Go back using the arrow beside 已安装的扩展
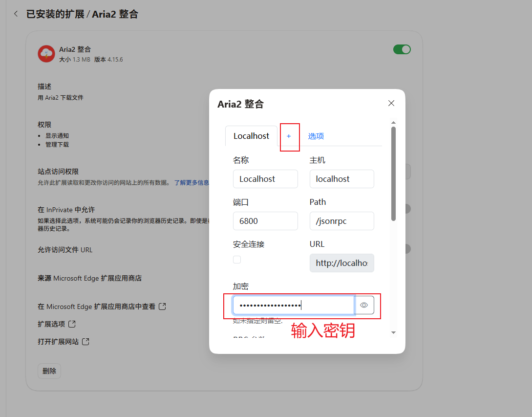Image resolution: width=532 pixels, height=417 pixels. pyautogui.click(x=16, y=14)
